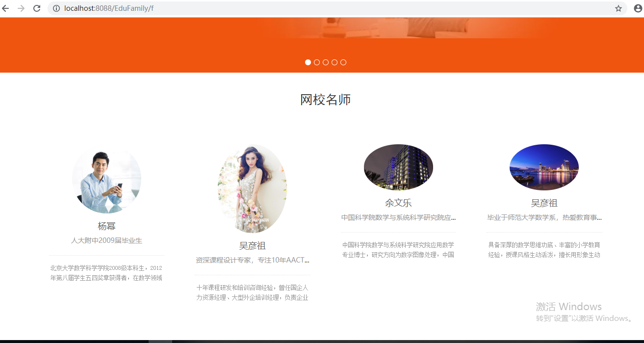This screenshot has width=644, height=343.
Task: Select the first filled carousel indicator dot
Action: coord(308,62)
